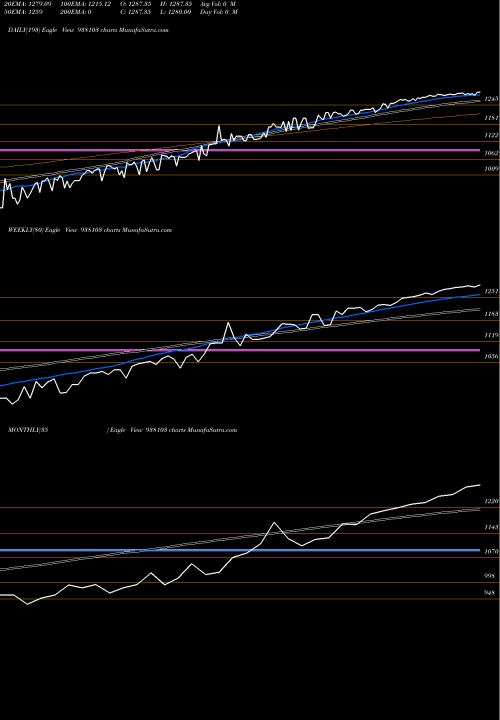Click the 1009 price label on daily chart
The image size is (500, 720).
tap(491, 169)
